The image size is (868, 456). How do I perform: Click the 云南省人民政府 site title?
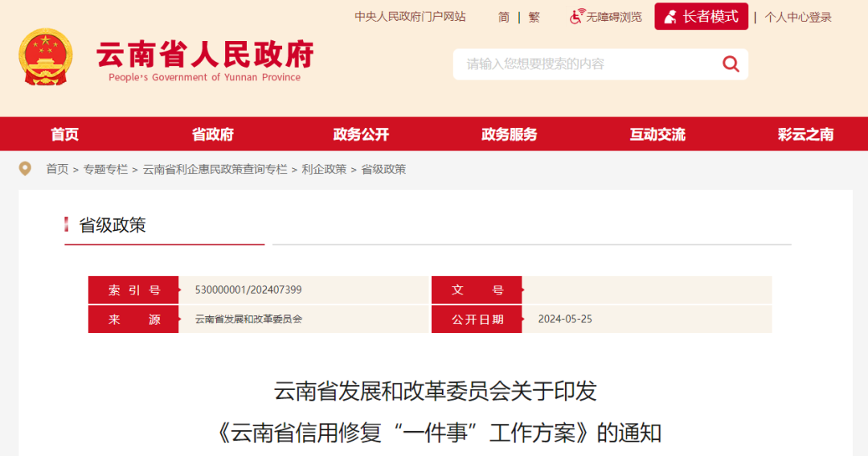[x=205, y=55]
